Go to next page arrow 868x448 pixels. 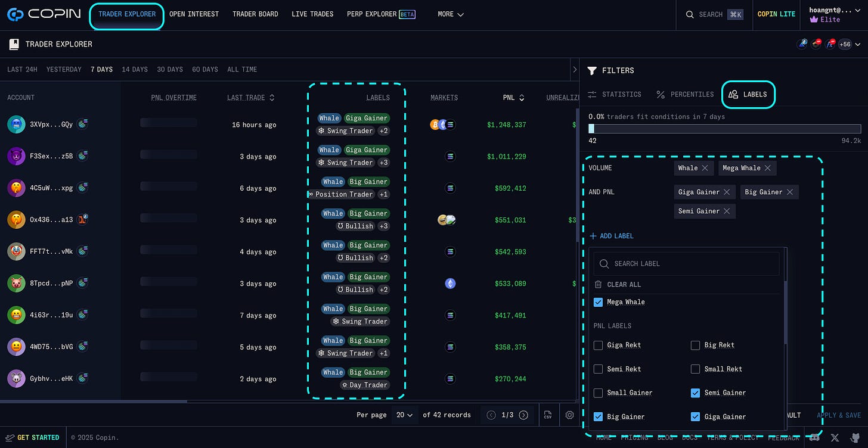(x=523, y=415)
